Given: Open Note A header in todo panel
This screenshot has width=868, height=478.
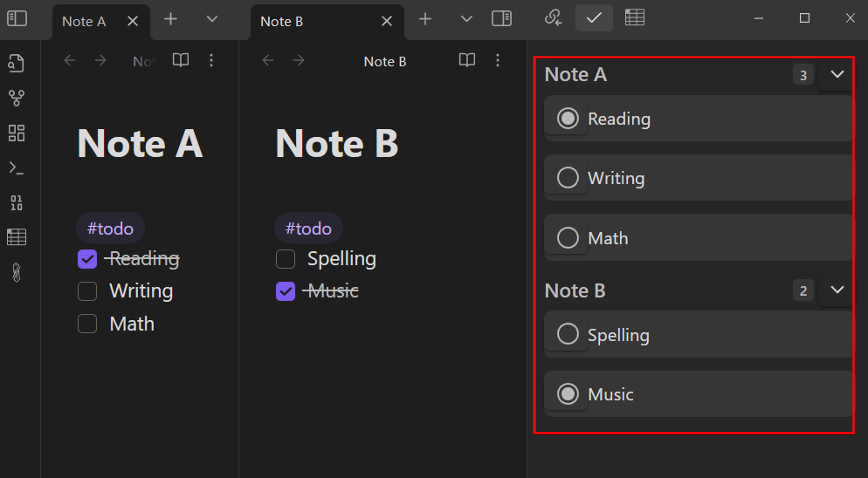Looking at the screenshot, I should click(x=576, y=74).
